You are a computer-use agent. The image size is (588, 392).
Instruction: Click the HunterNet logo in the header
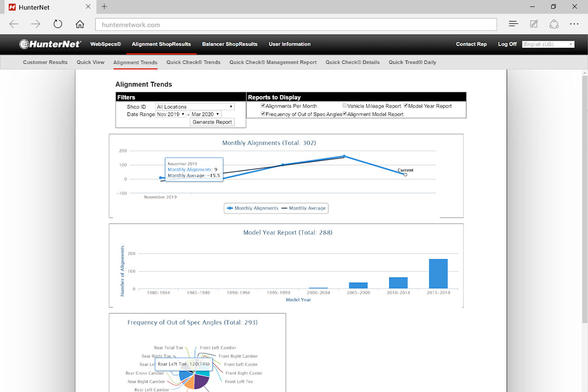point(50,44)
